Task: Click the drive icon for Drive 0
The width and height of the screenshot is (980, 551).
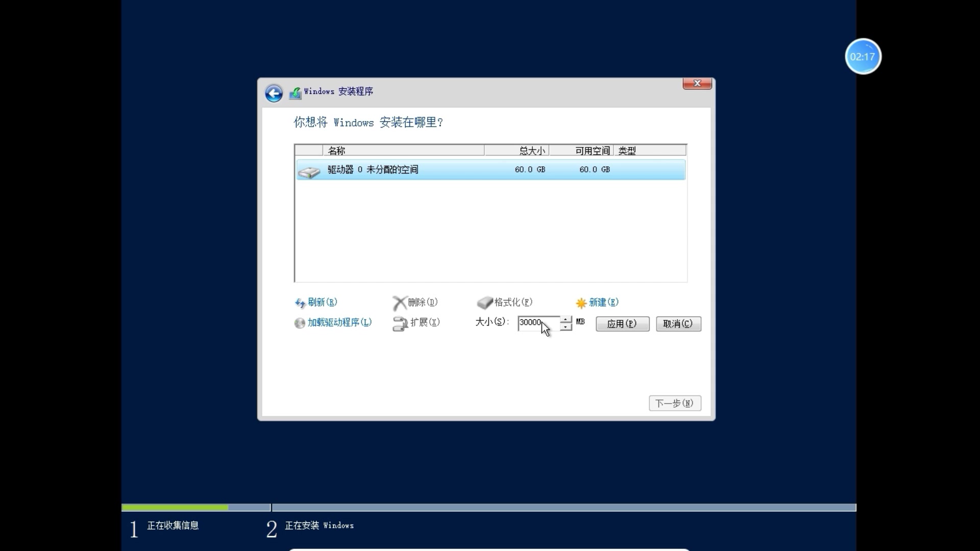Action: point(309,172)
